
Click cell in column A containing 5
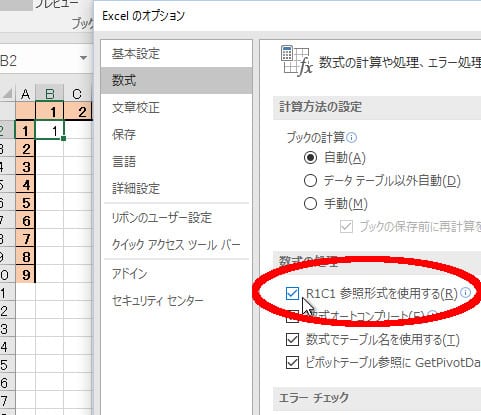click(x=25, y=203)
